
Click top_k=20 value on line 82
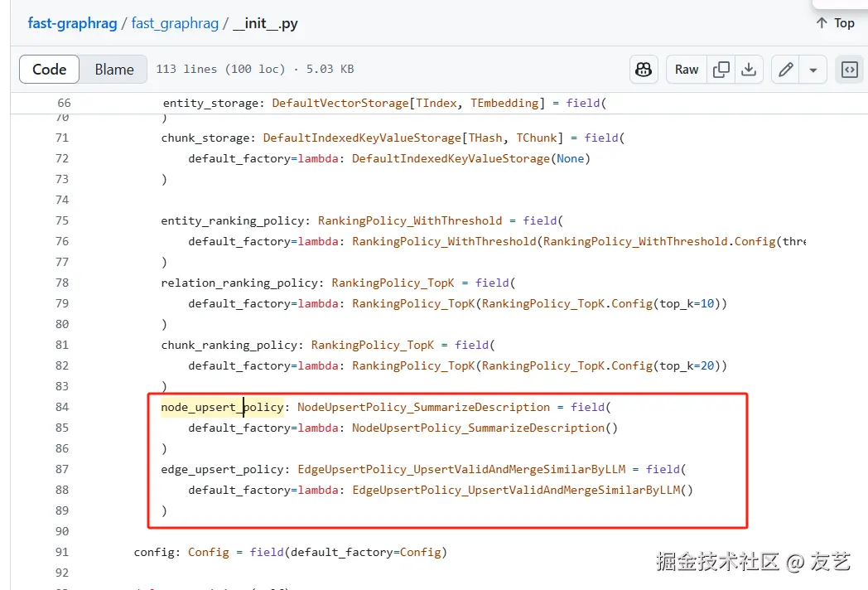(x=687, y=365)
